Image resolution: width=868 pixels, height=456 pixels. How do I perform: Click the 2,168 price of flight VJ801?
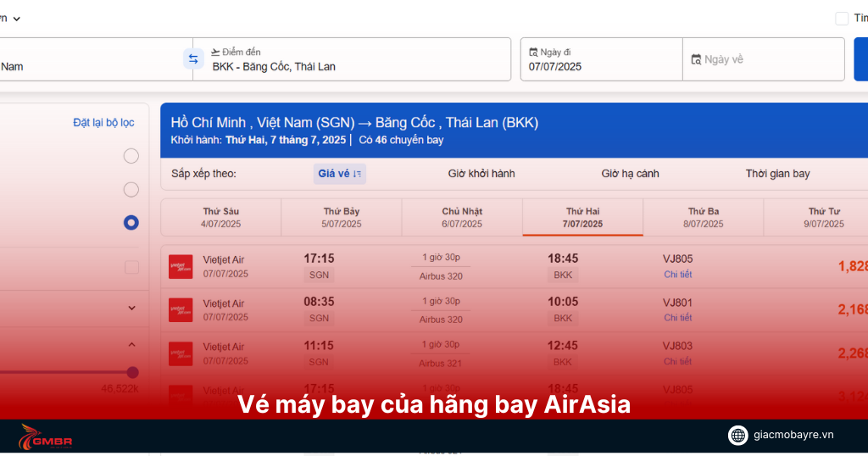pyautogui.click(x=853, y=309)
